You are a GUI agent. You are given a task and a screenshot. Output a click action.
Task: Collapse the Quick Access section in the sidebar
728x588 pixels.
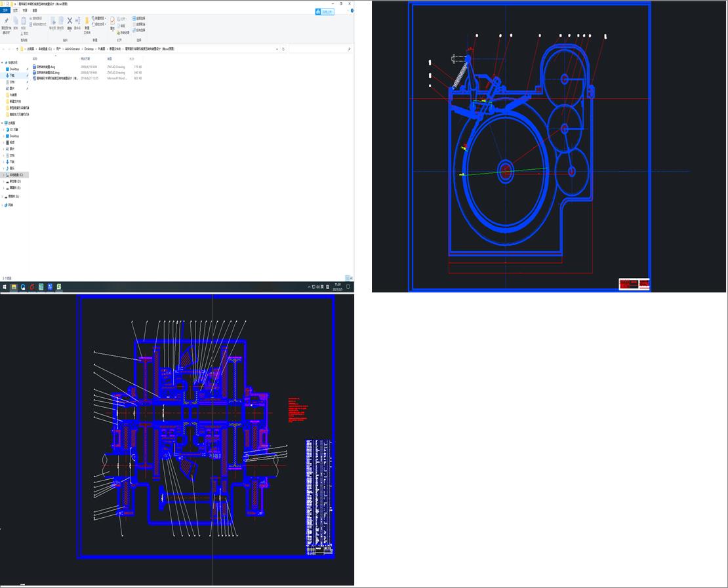pyautogui.click(x=3, y=62)
